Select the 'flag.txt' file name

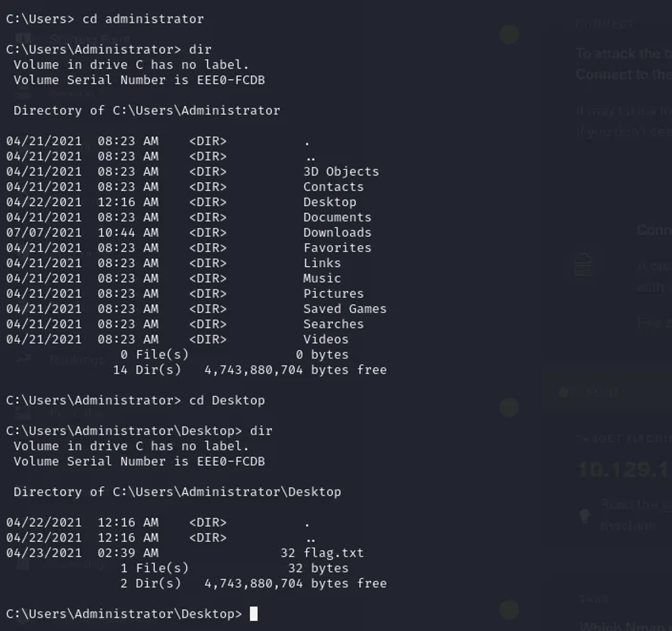tap(333, 553)
